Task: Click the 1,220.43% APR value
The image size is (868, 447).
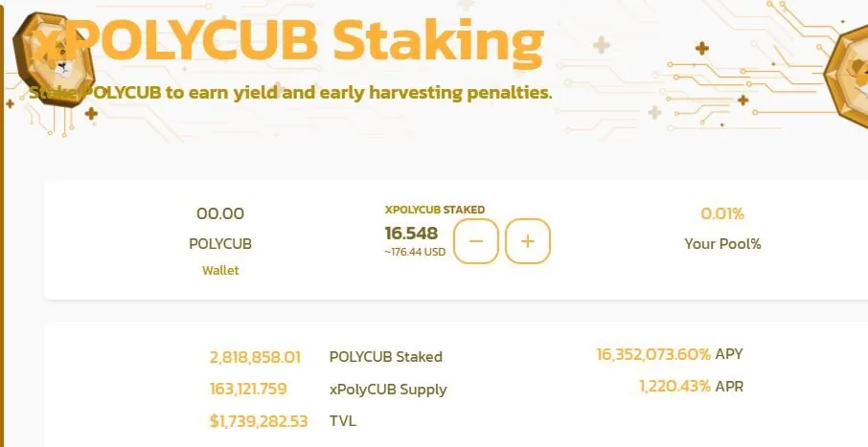Action: tap(674, 386)
